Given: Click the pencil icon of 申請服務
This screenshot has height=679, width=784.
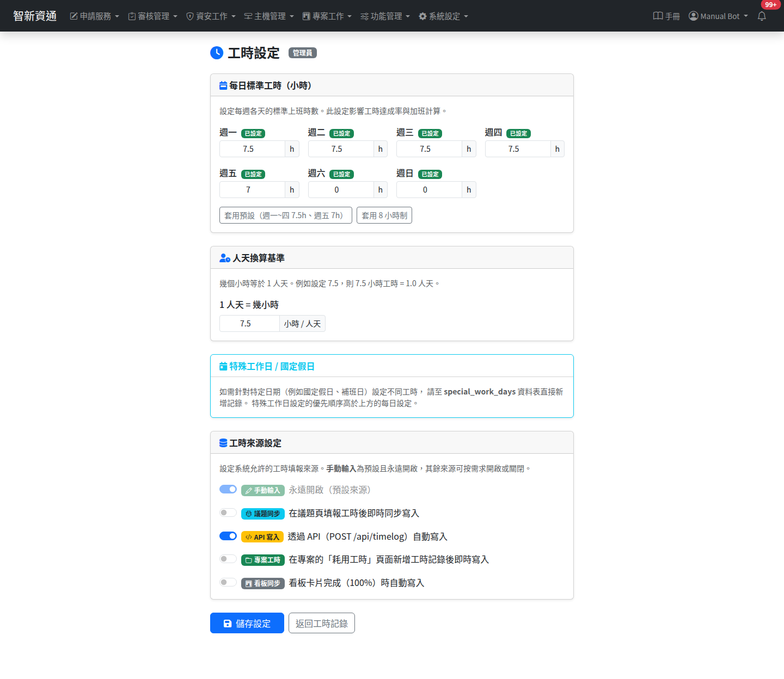Looking at the screenshot, I should [73, 16].
